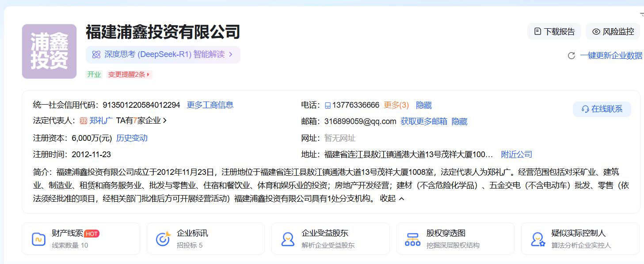Hide the email address with 隐藏
This screenshot has height=264, width=644.
coord(459,121)
